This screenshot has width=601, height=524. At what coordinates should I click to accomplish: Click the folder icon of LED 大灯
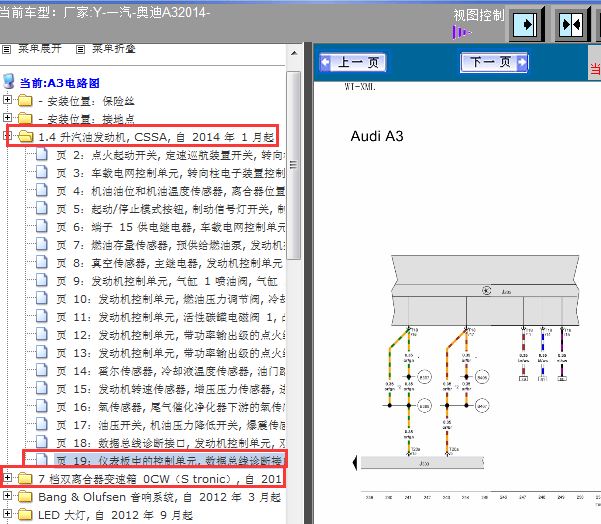(25, 514)
